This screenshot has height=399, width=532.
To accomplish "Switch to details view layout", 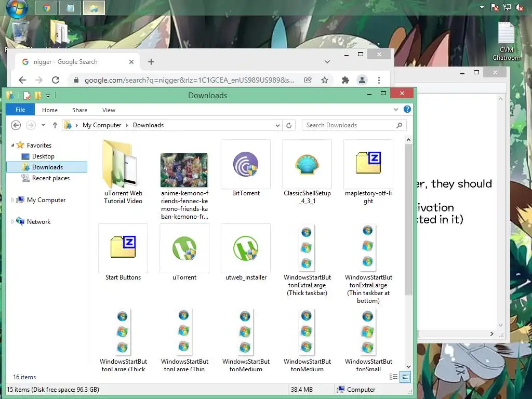I will point(394,377).
